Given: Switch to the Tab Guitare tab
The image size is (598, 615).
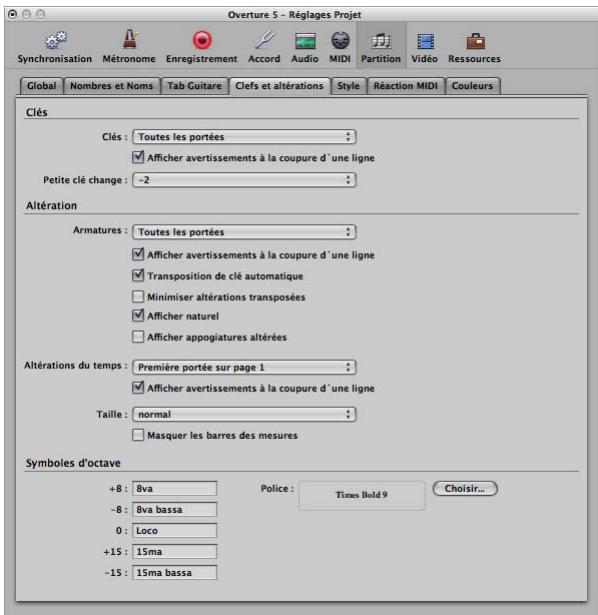Looking at the screenshot, I should point(194,86).
